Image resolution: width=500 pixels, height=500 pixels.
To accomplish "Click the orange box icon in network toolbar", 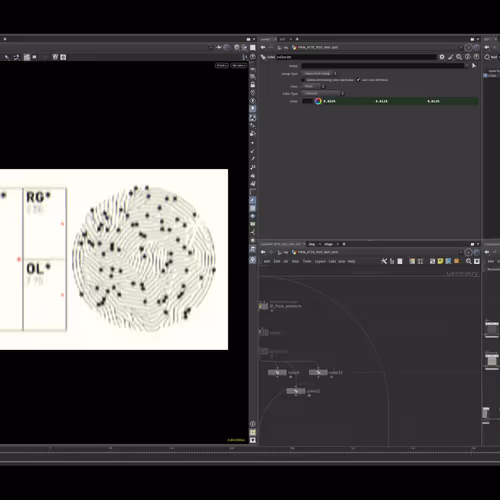I will click(456, 261).
